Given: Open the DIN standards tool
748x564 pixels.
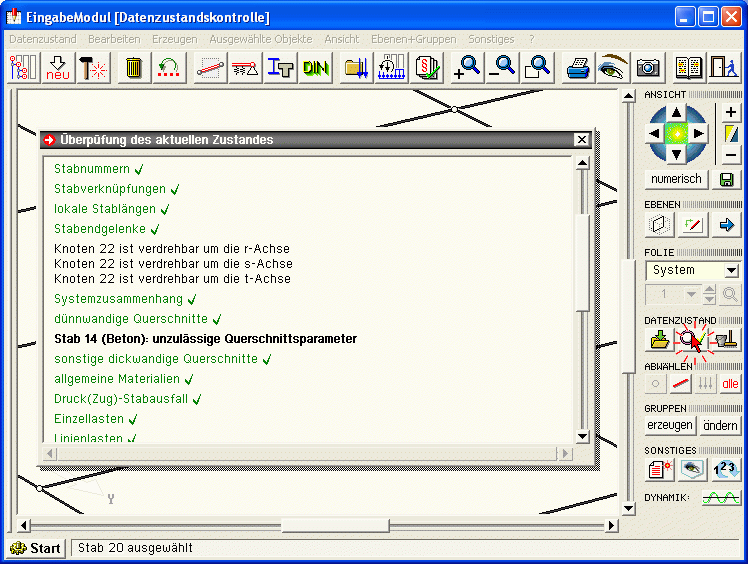Looking at the screenshot, I should (316, 68).
